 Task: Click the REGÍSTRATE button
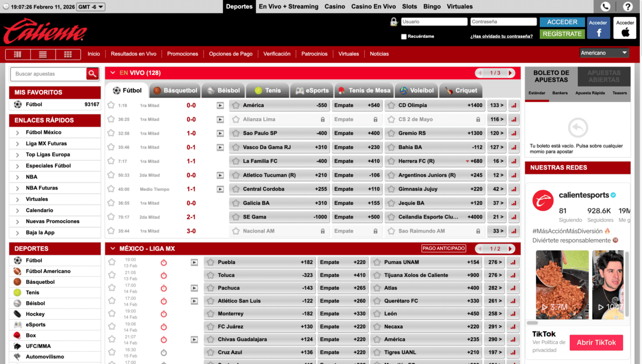[562, 34]
